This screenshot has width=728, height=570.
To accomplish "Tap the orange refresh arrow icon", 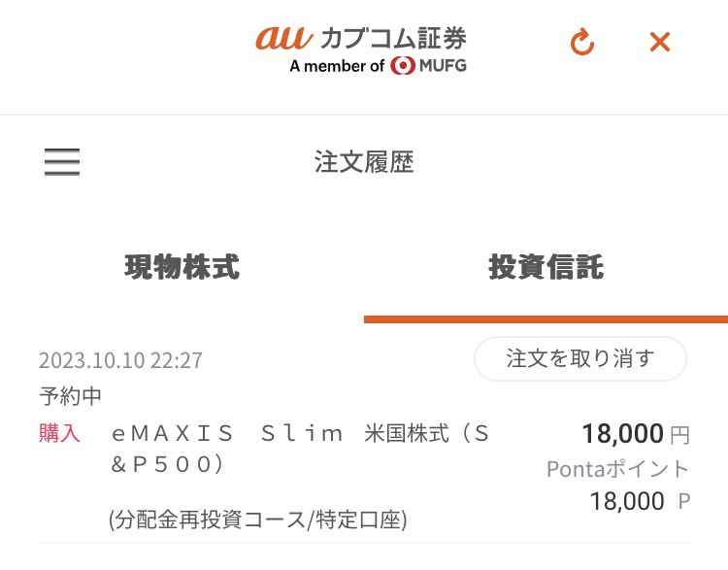I will pyautogui.click(x=582, y=43).
